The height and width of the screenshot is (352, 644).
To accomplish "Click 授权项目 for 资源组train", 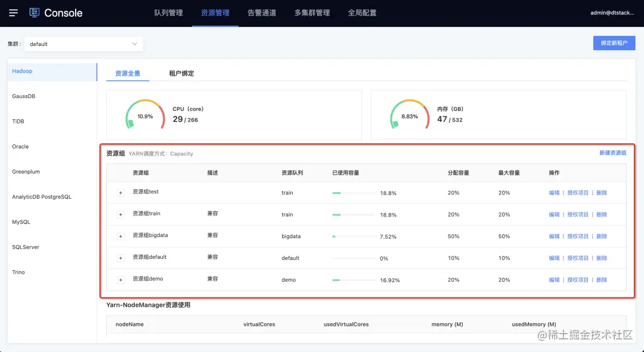I will (x=578, y=214).
